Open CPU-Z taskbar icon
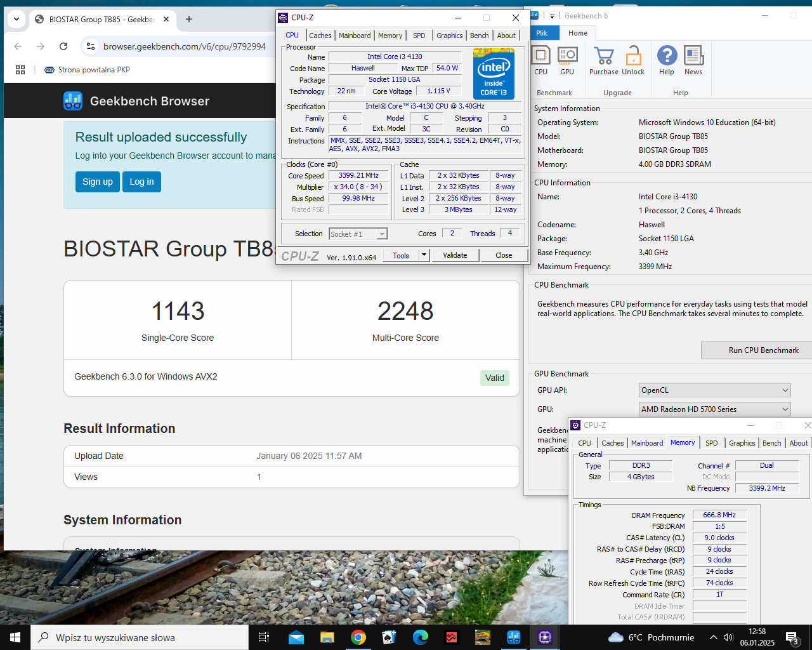This screenshot has height=650, width=812. [545, 637]
